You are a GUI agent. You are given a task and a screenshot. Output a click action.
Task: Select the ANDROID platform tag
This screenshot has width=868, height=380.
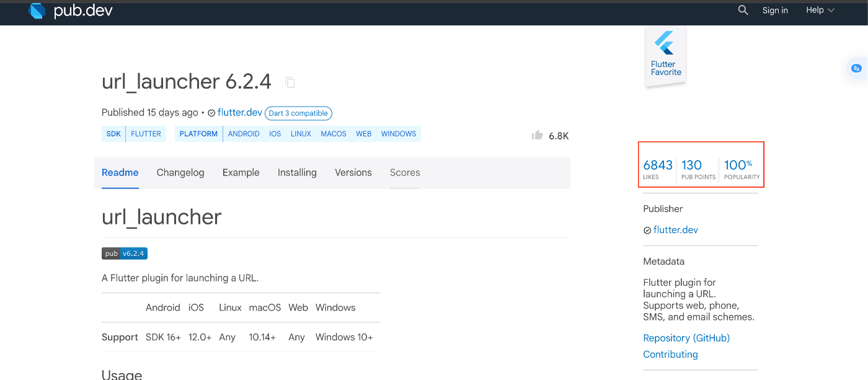click(244, 134)
